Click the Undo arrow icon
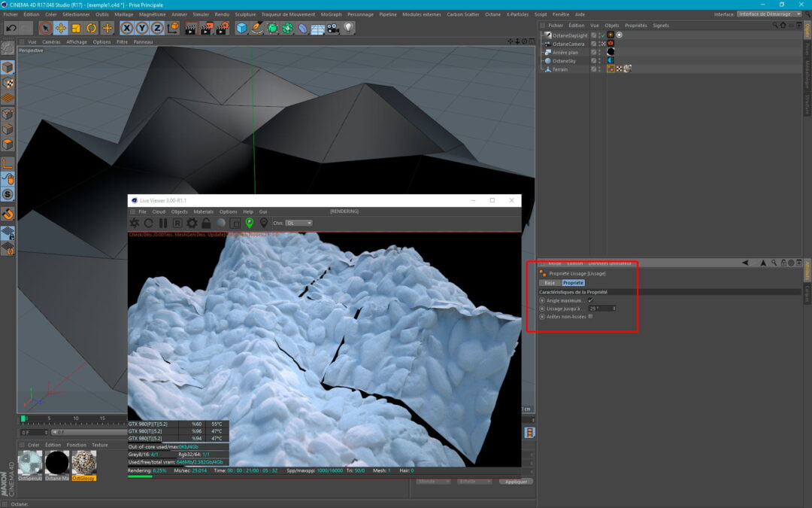The height and width of the screenshot is (508, 812). (11, 28)
